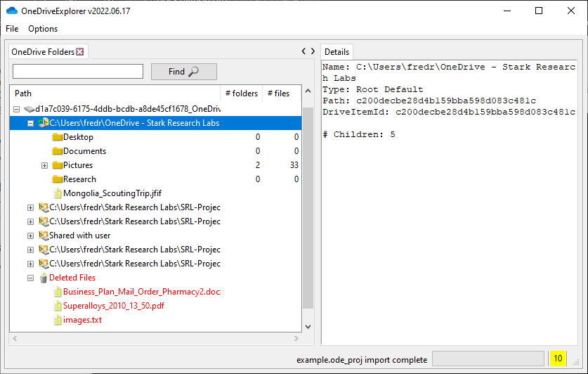Screen dimensions: 588x374
Task: Close the OneDrive Folders tab with X
Action: click(x=80, y=52)
